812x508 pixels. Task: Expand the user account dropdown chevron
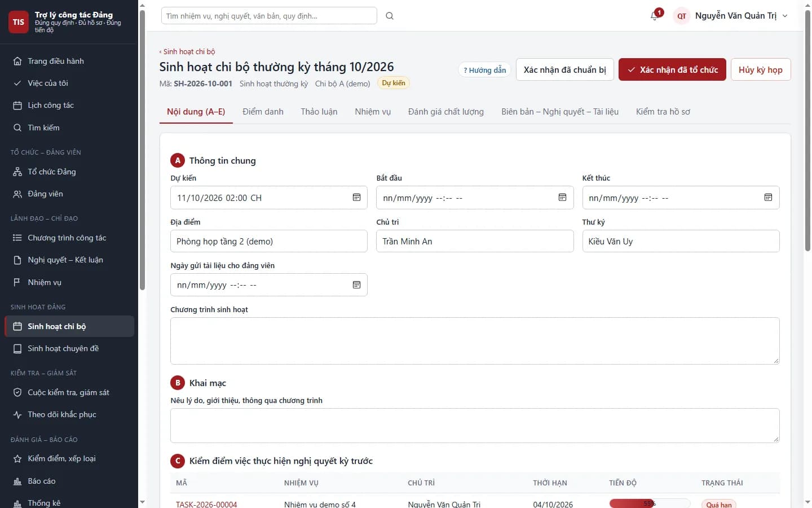coord(785,16)
